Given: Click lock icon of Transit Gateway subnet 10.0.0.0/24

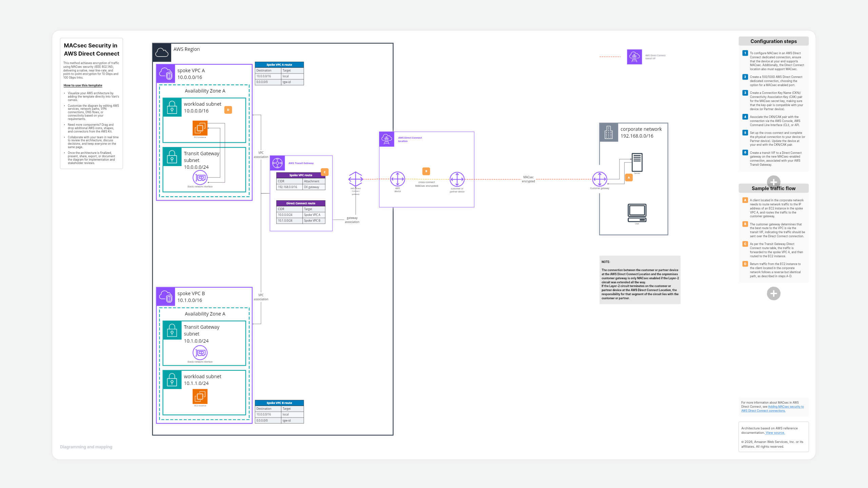Looking at the screenshot, I should (172, 157).
